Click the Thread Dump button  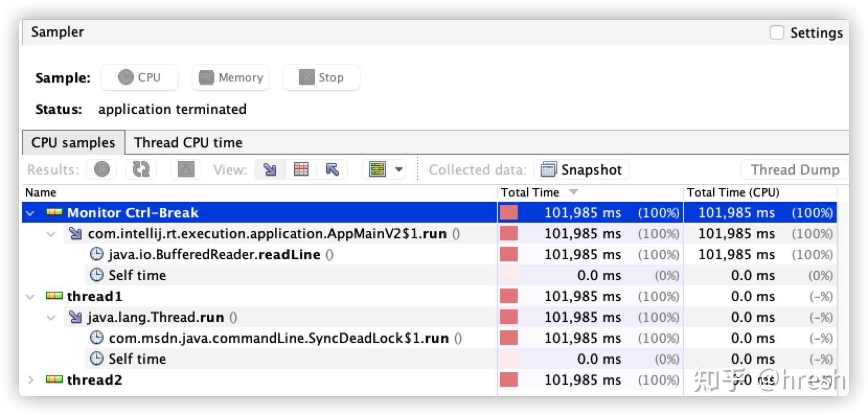click(x=794, y=169)
